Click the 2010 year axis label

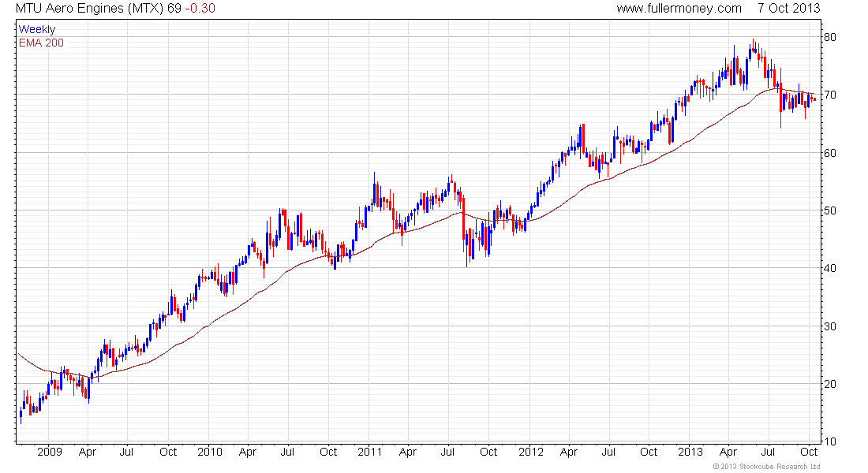(209, 452)
